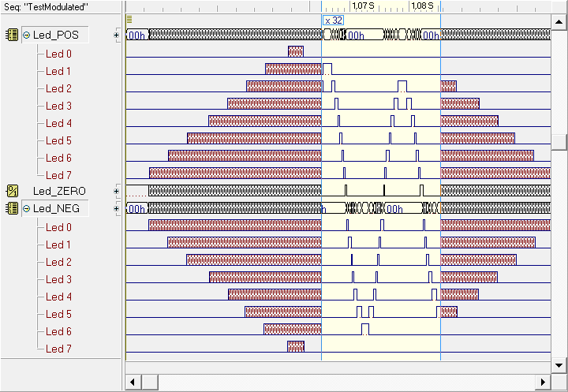Click the Led_NEG bus group icon

click(12, 208)
